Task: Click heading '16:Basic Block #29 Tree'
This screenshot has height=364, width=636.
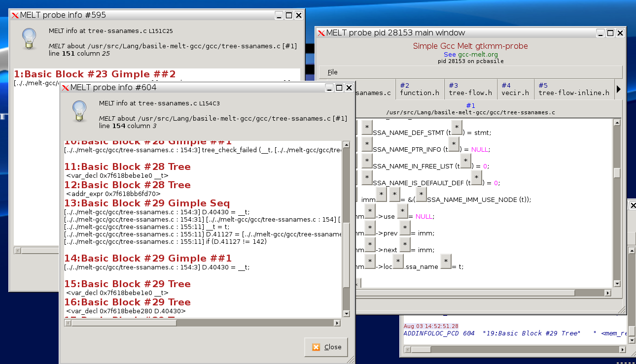Action: tap(128, 302)
